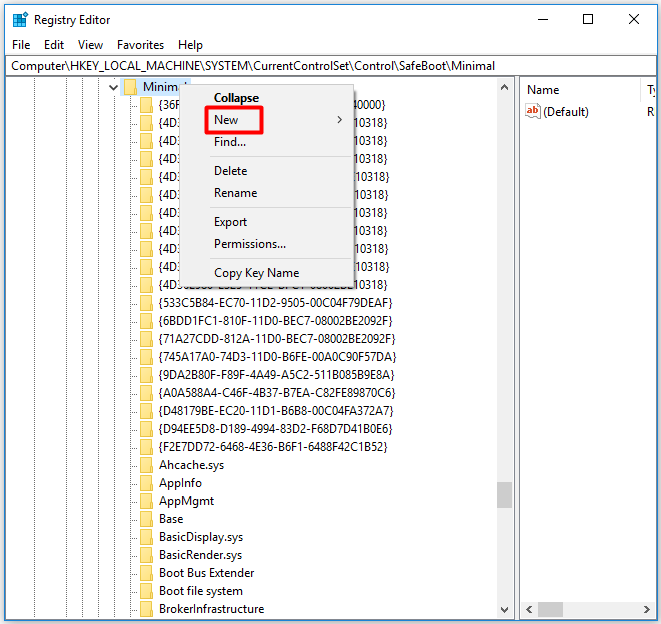Select the AppMgmt key

[x=186, y=501]
